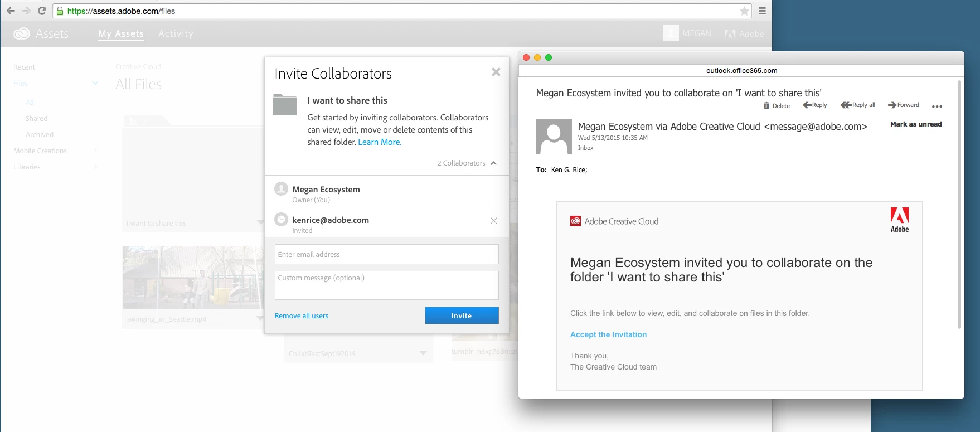
Task: Click the pending invite clock icon
Action: click(282, 220)
